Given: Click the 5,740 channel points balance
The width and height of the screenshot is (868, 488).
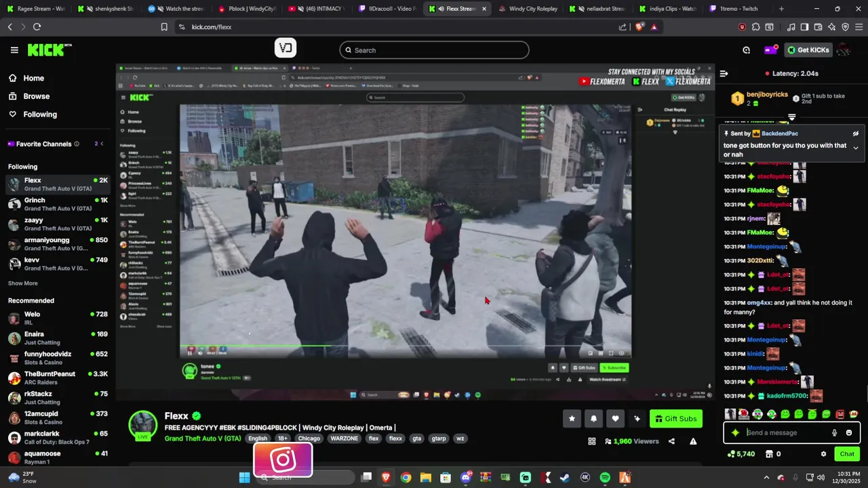Looking at the screenshot, I should point(741,454).
